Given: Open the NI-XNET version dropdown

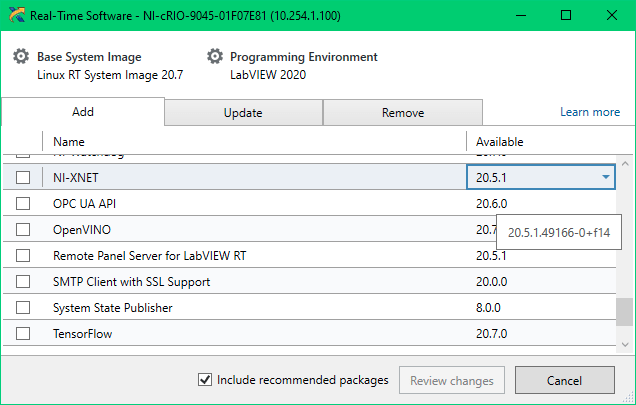Looking at the screenshot, I should pos(606,177).
